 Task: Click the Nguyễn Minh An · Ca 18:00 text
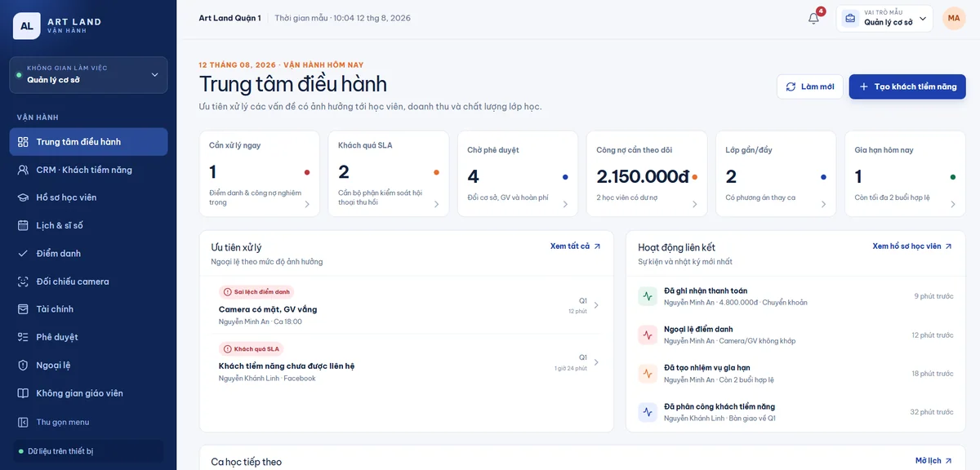261,321
